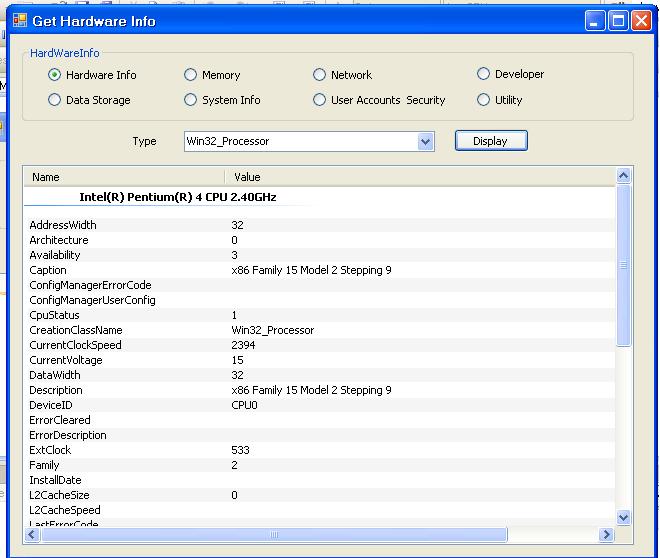
Task: Open the Type dropdown arrow
Action: coord(426,141)
